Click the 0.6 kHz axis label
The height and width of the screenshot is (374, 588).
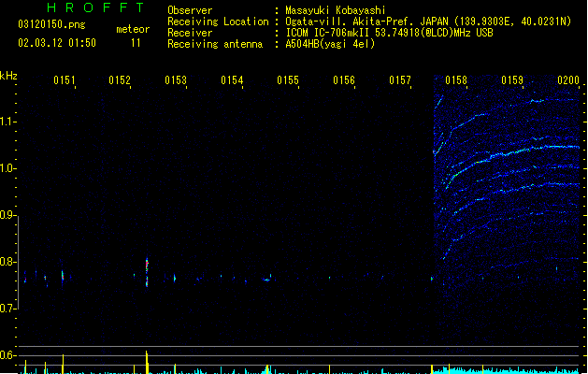[x=7, y=355]
